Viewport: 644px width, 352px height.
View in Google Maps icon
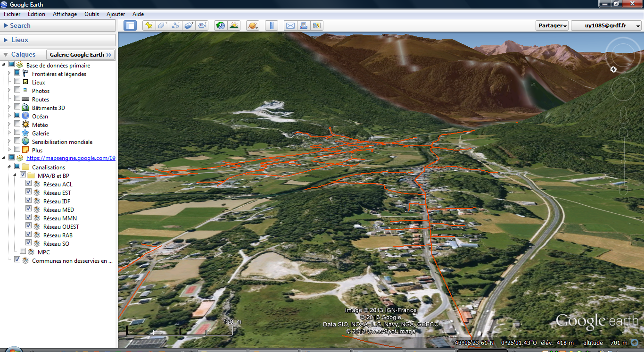tap(317, 25)
